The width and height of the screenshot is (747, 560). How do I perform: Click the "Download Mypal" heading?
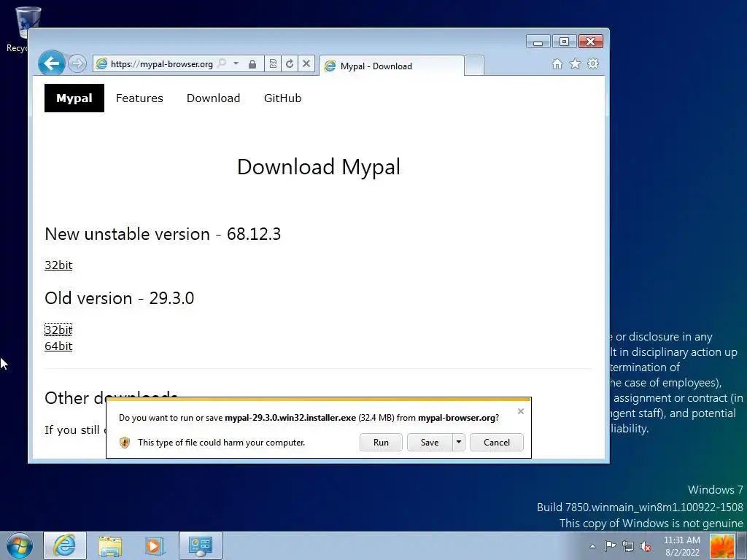pyautogui.click(x=319, y=167)
